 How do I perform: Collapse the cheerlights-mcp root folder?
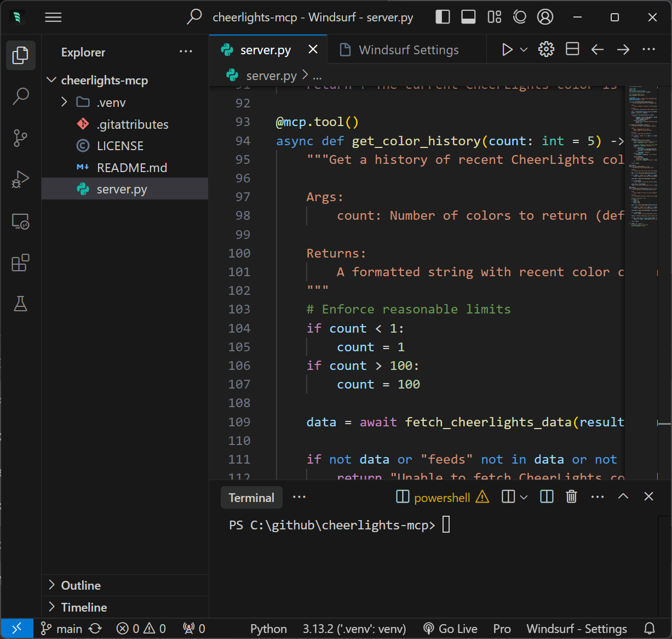click(125, 81)
